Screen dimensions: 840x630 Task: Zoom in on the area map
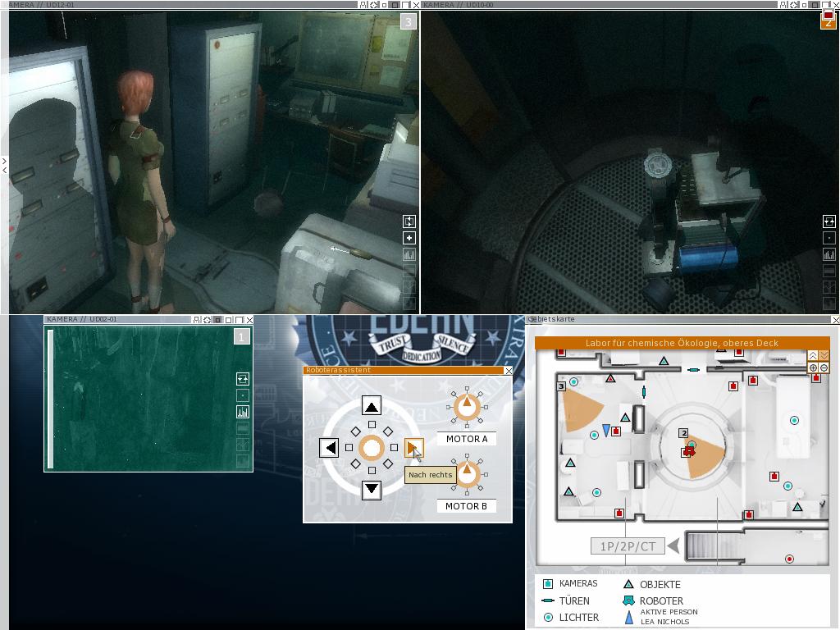click(x=813, y=367)
